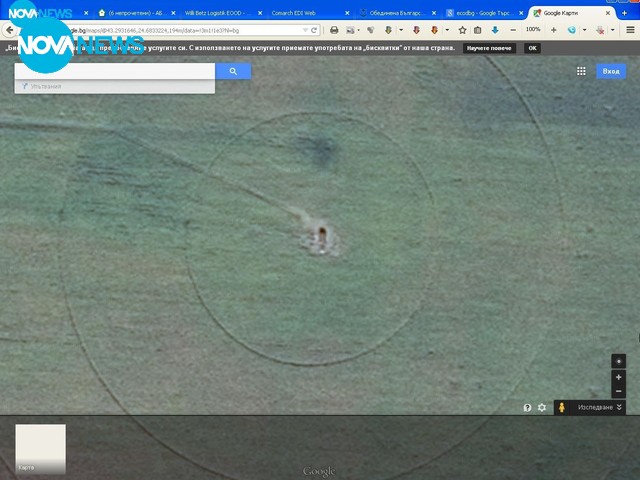Click the my location button on map
This screenshot has width=640, height=480.
(x=619, y=361)
